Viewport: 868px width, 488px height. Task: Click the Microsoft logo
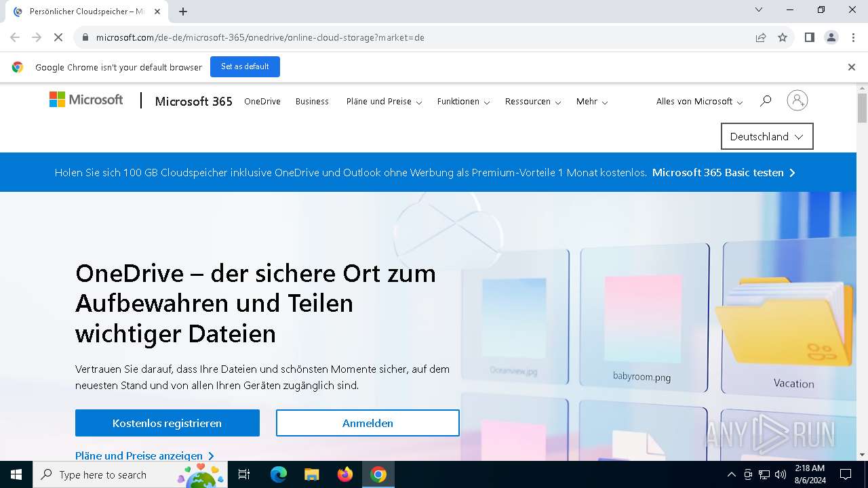86,100
